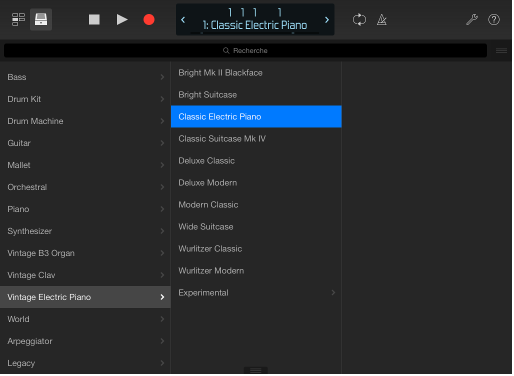
Task: Select the Vintage B3 Organ category
Action: pyautogui.click(x=85, y=253)
